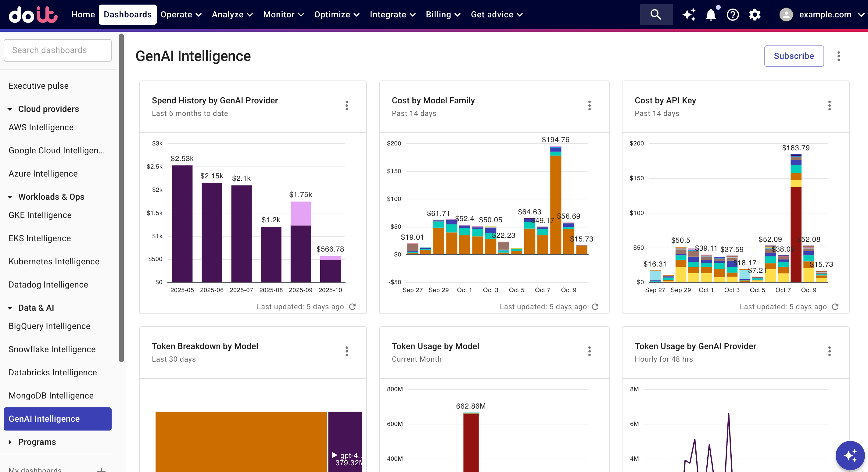
Task: Open the global search
Action: click(656, 15)
